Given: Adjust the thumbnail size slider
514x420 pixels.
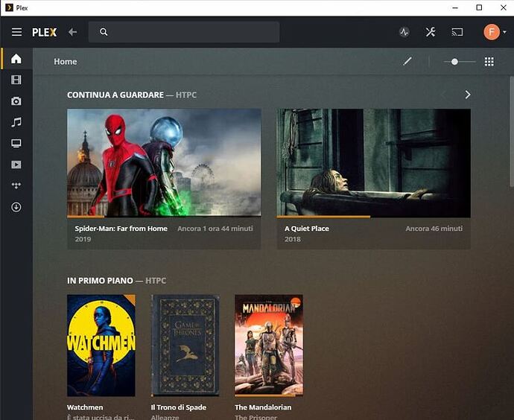Looking at the screenshot, I should [460, 62].
